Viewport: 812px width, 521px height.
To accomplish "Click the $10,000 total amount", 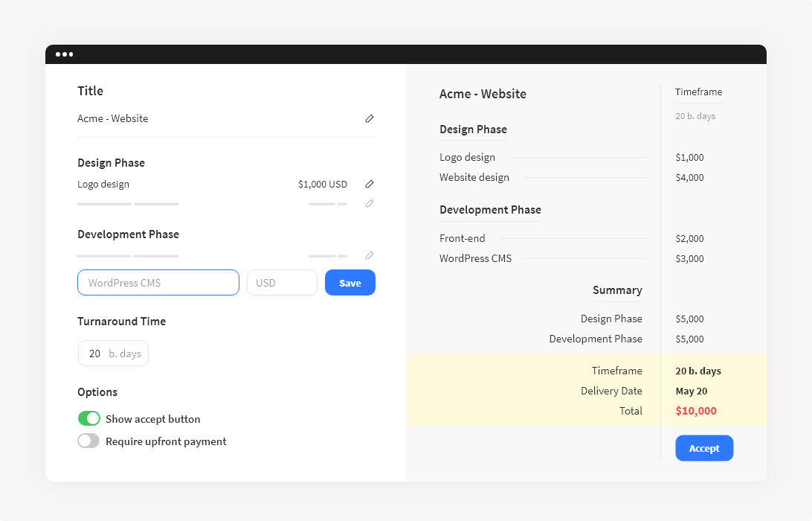I will pos(696,411).
